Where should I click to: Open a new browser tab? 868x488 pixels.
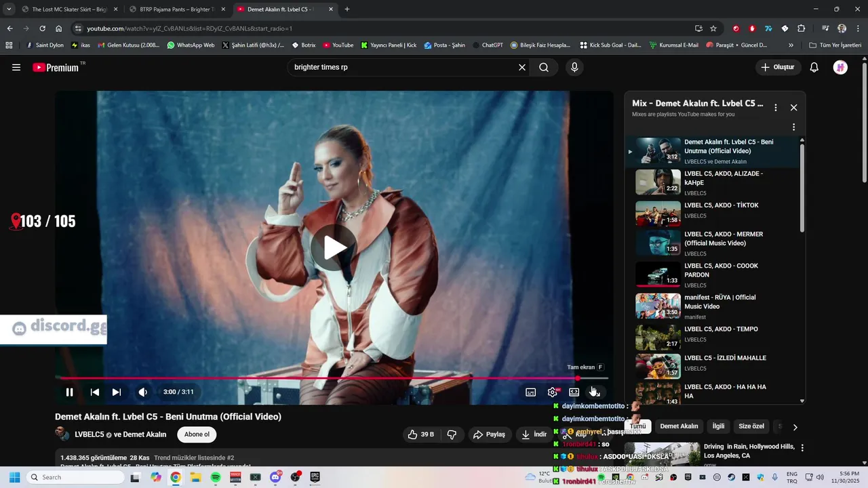pyautogui.click(x=347, y=9)
